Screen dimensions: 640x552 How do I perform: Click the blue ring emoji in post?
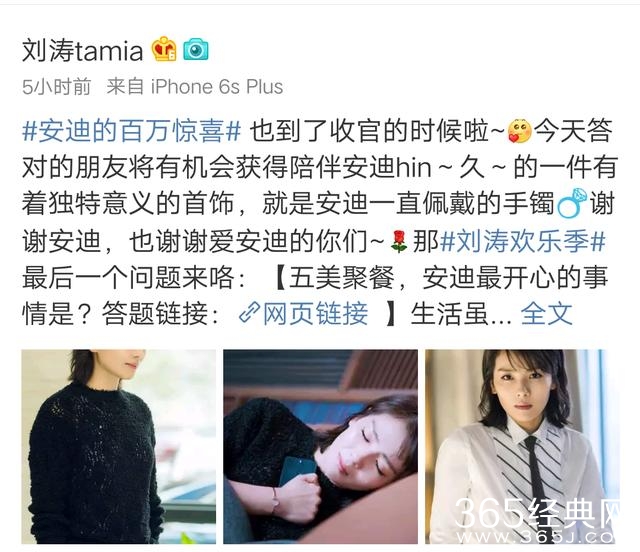click(x=572, y=203)
